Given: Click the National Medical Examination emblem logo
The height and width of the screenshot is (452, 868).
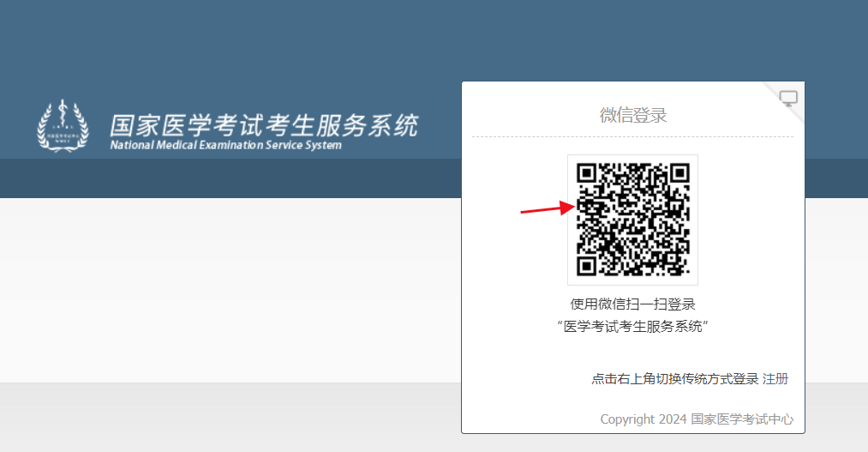Looking at the screenshot, I should pyautogui.click(x=63, y=126).
